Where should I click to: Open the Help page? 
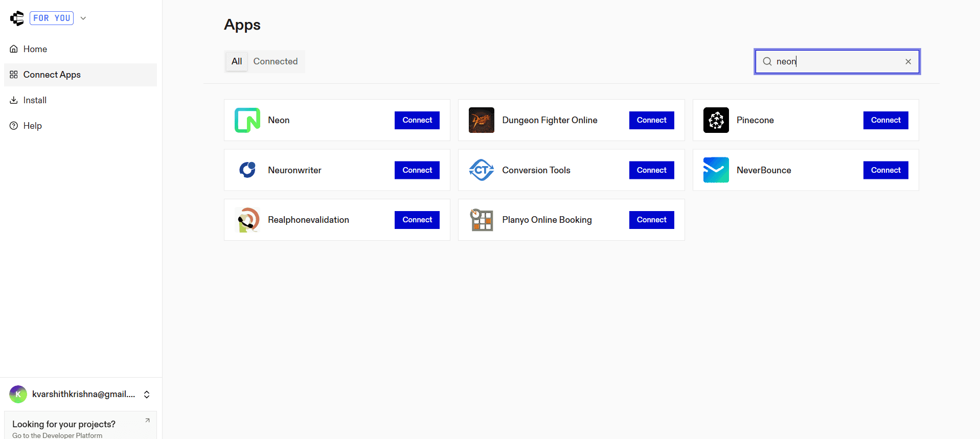(80, 126)
